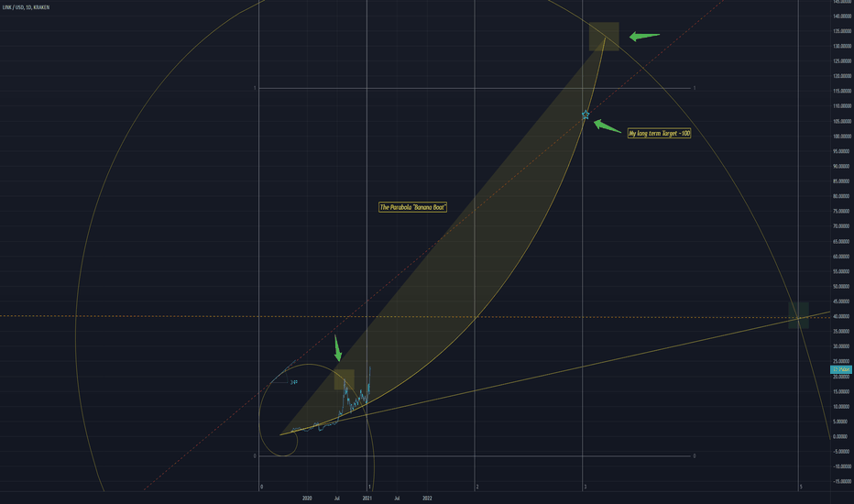Screen dimensions: 854x504
Task: Click the 115.00000 price axis label
Action: [841, 91]
